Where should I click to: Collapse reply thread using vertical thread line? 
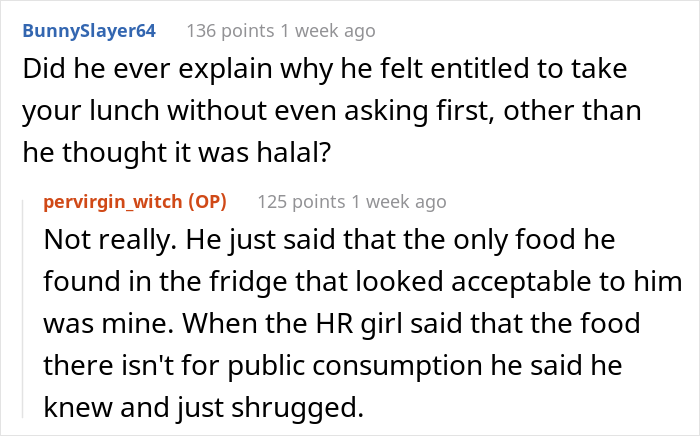tap(23, 309)
